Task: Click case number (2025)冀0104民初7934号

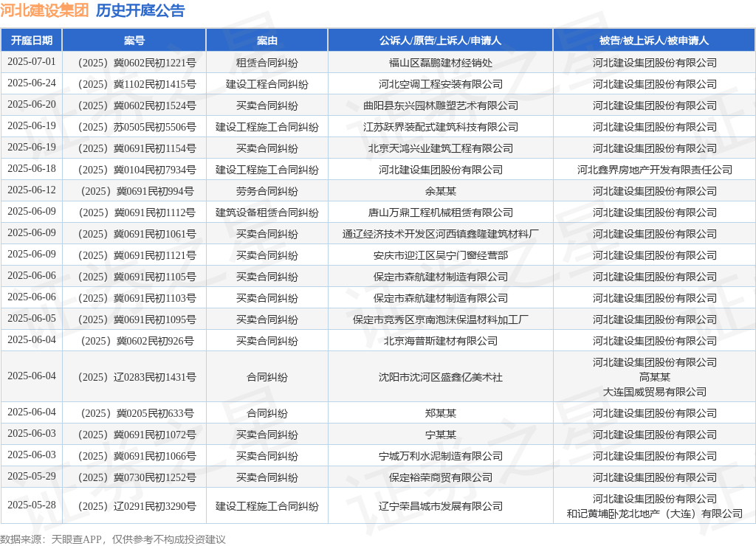Action: tap(137, 170)
